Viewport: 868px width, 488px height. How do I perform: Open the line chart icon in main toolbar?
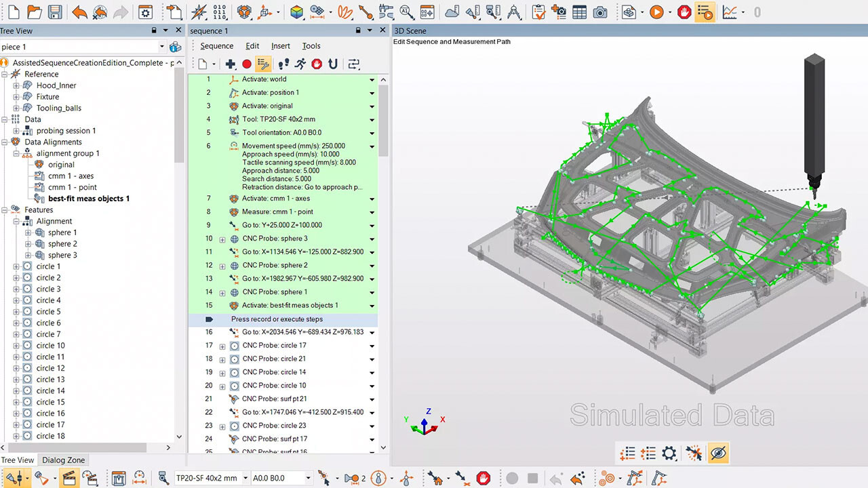point(730,12)
